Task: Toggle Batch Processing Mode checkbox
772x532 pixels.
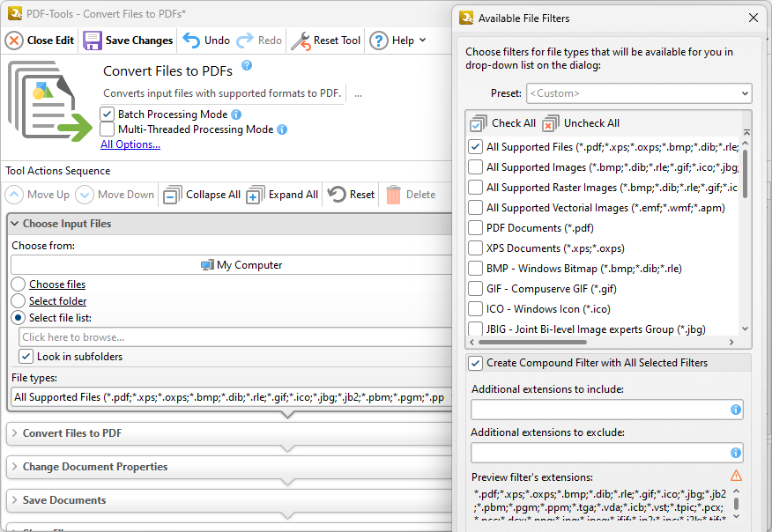Action: coord(107,115)
